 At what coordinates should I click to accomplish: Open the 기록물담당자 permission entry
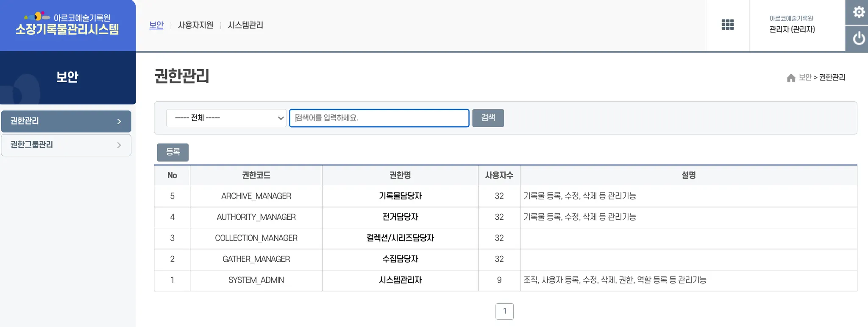pyautogui.click(x=400, y=196)
